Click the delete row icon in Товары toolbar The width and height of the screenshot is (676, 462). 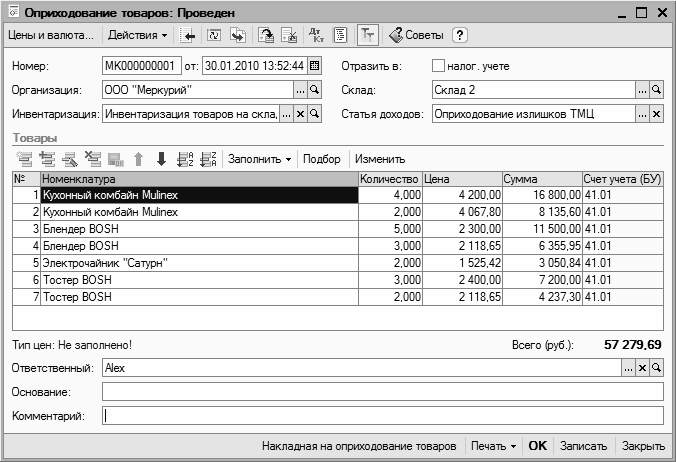click(x=93, y=159)
